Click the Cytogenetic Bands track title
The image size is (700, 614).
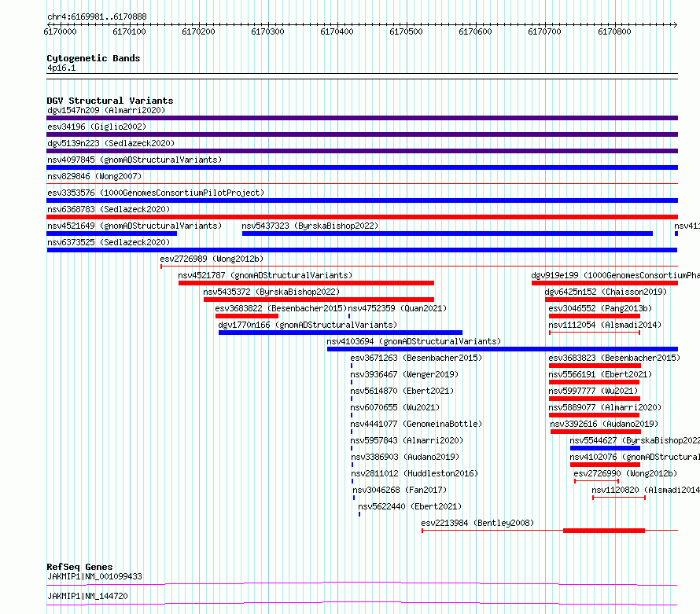coord(94,58)
